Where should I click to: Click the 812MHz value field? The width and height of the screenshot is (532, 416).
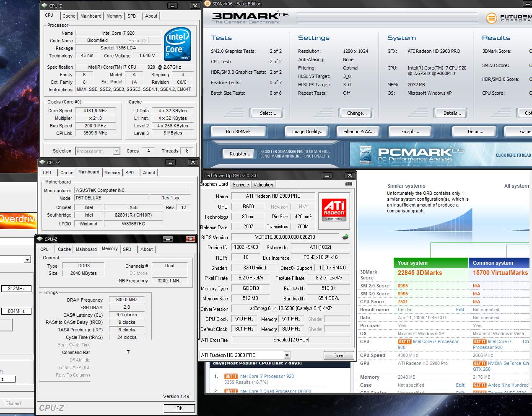pyautogui.click(x=16, y=289)
